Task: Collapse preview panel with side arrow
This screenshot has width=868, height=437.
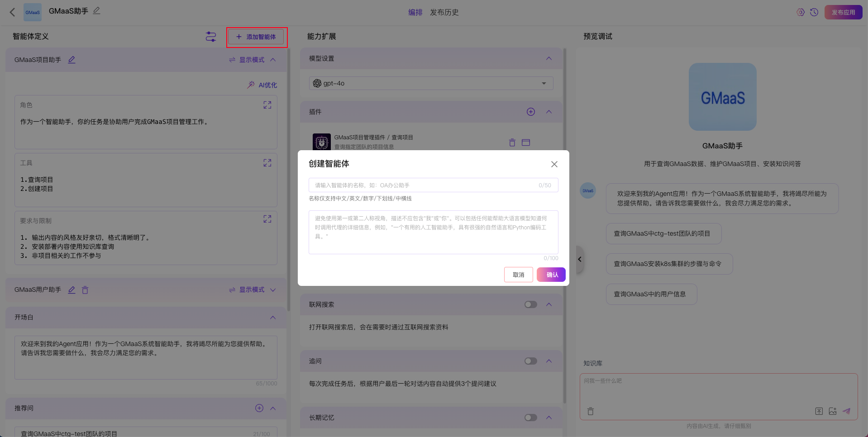Action: tap(580, 259)
